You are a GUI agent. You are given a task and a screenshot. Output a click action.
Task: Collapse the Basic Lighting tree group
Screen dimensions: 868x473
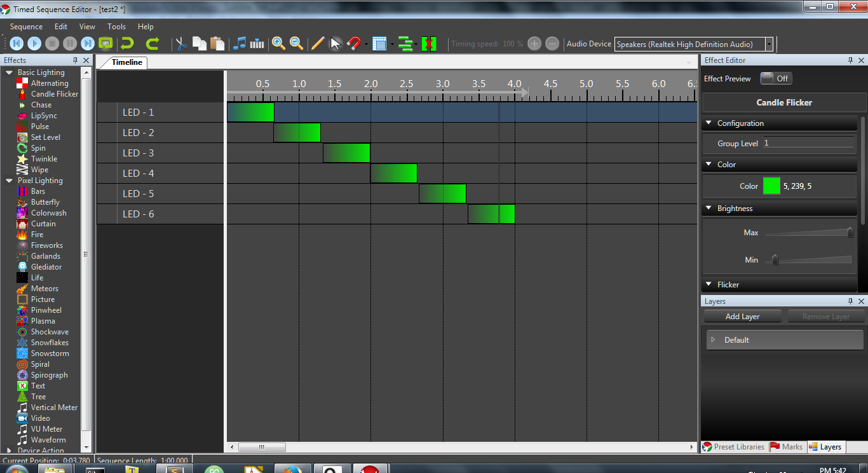click(x=9, y=72)
